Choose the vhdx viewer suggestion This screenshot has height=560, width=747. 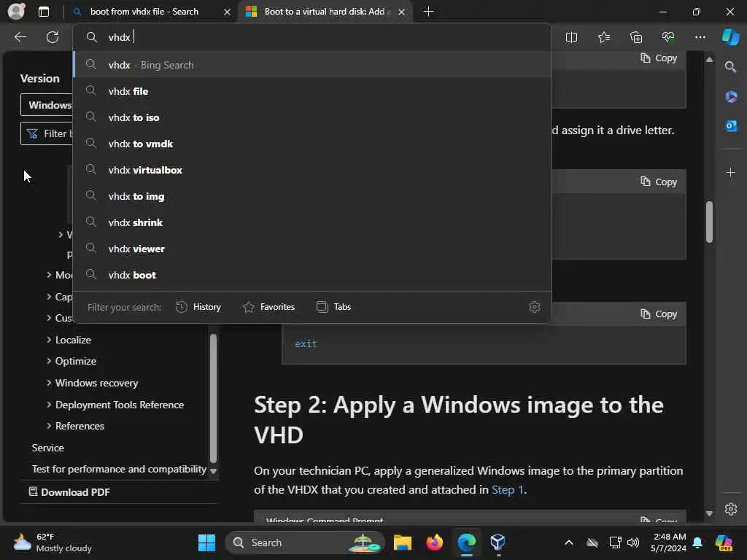(x=312, y=249)
